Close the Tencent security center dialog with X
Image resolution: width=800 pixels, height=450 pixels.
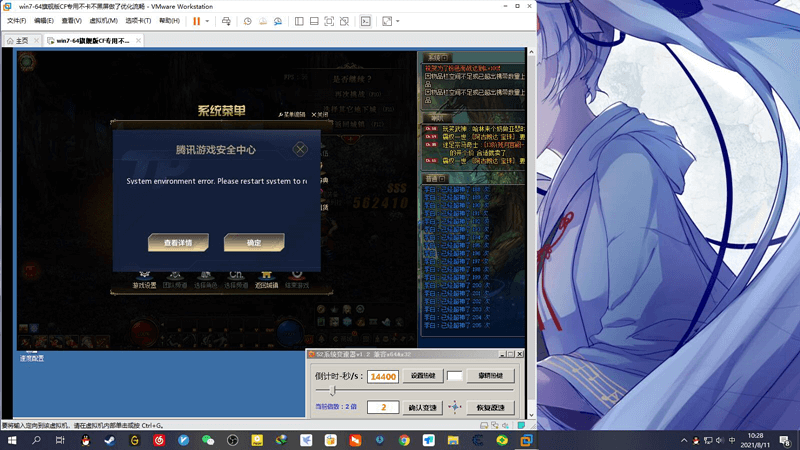[x=300, y=149]
